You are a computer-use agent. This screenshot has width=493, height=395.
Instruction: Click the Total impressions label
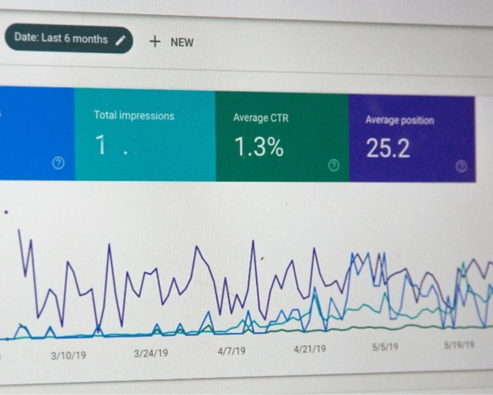[x=134, y=116]
